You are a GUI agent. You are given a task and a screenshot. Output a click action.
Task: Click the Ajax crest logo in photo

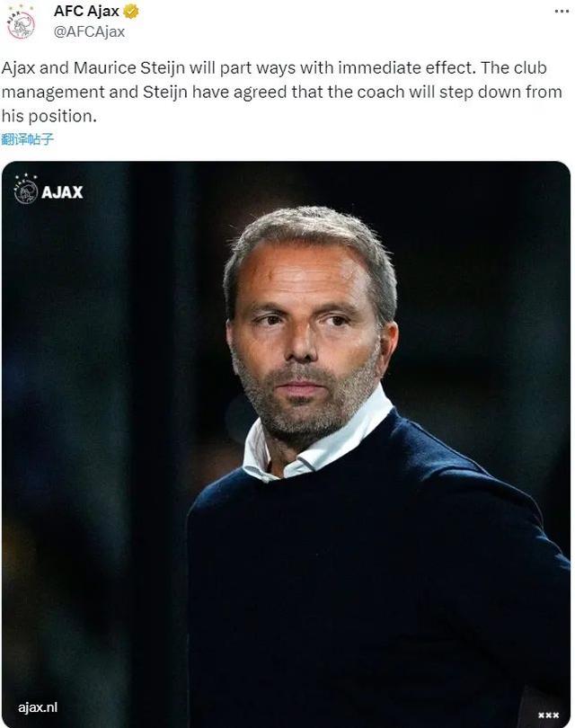[x=25, y=190]
